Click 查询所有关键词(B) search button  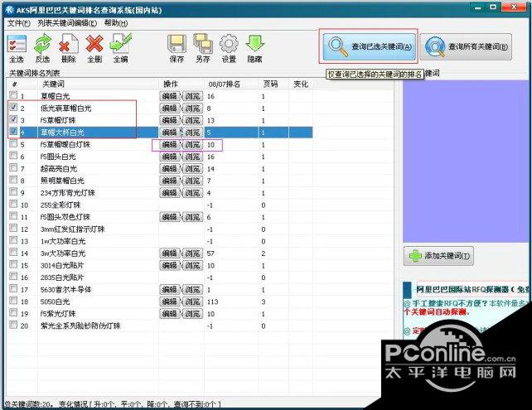[x=467, y=46]
